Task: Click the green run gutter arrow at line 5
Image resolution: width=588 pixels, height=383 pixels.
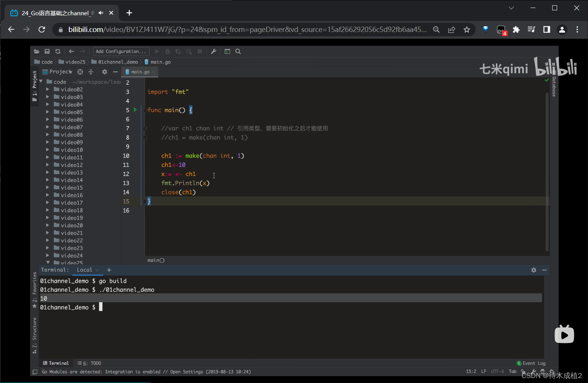Action: click(135, 110)
